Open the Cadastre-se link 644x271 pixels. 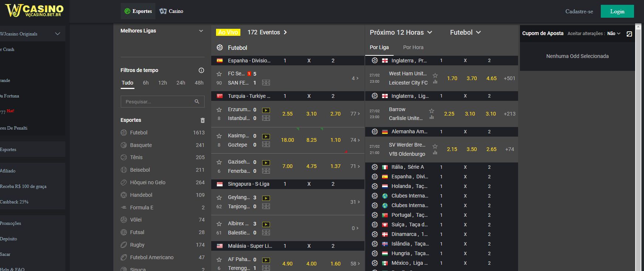click(579, 11)
